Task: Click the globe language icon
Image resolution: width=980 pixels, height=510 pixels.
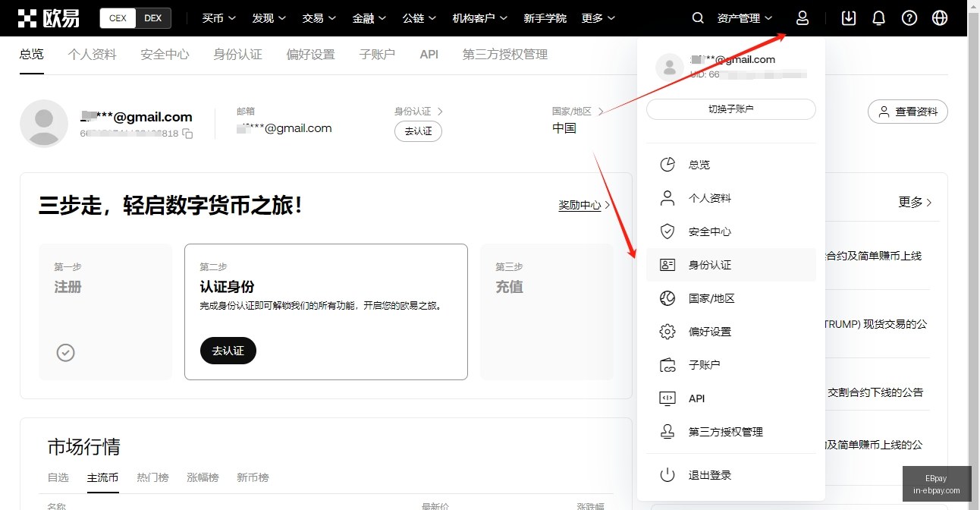Action: point(940,18)
